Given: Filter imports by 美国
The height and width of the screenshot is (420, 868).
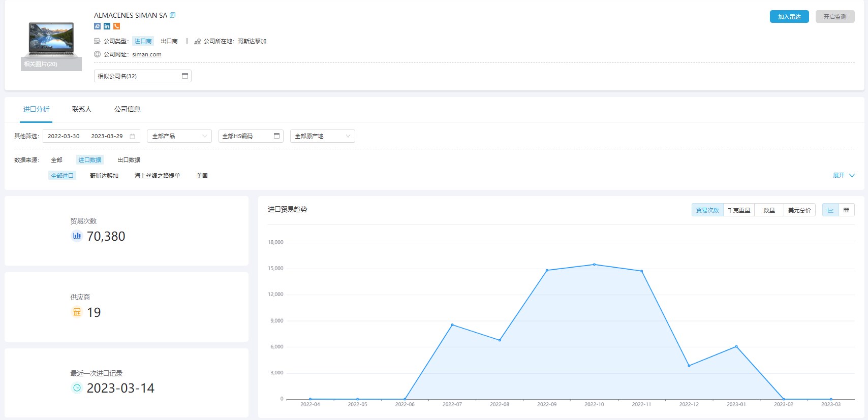Looking at the screenshot, I should point(202,176).
